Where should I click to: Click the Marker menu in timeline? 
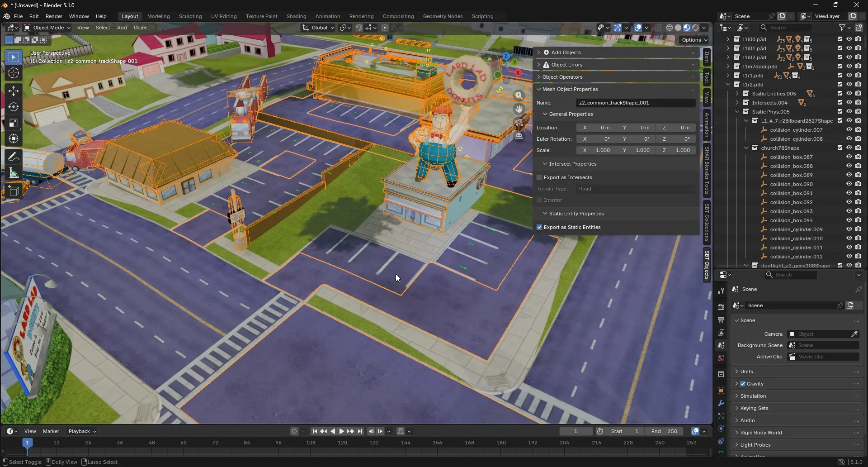[51, 431]
